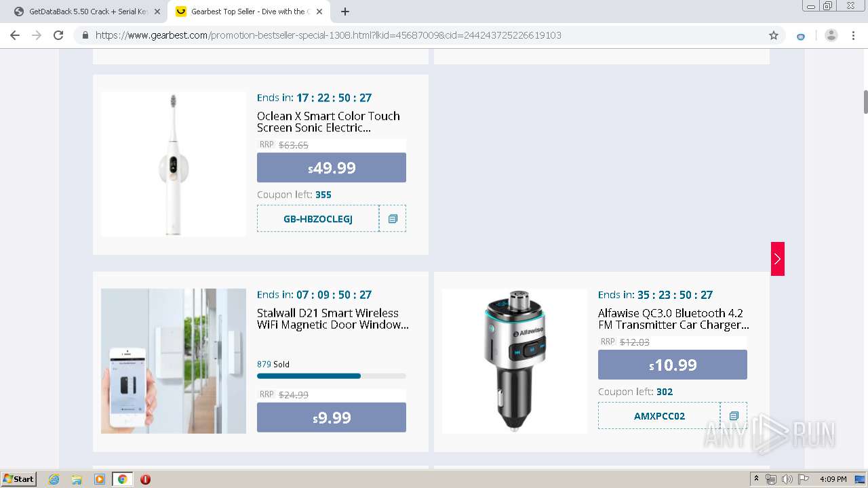Click the $9.99 price button
The width and height of the screenshot is (868, 488).
pyautogui.click(x=332, y=418)
